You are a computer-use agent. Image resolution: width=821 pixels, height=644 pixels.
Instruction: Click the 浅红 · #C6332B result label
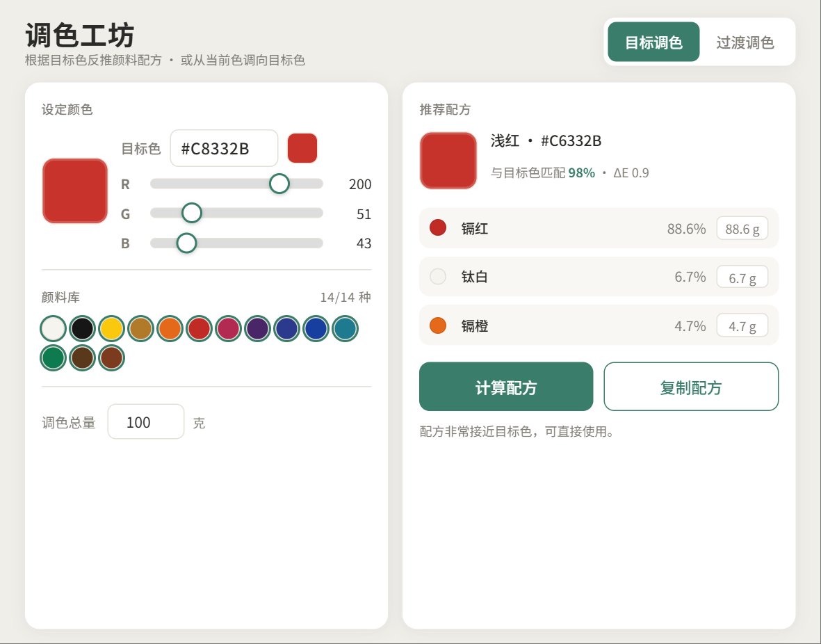(x=546, y=140)
